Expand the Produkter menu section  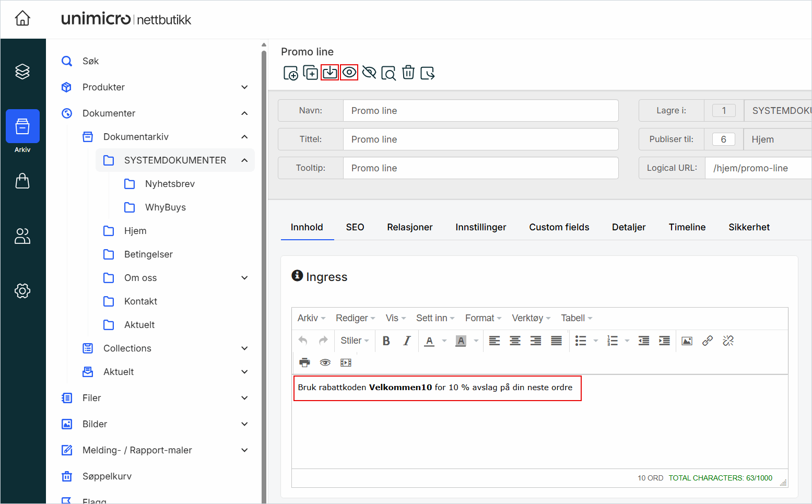244,87
